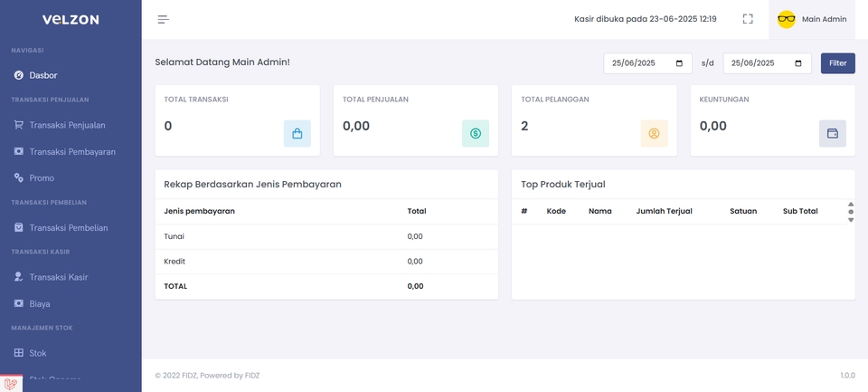The width and height of the screenshot is (868, 392).
Task: Click the Transaksi Kasir user icon
Action: [19, 277]
